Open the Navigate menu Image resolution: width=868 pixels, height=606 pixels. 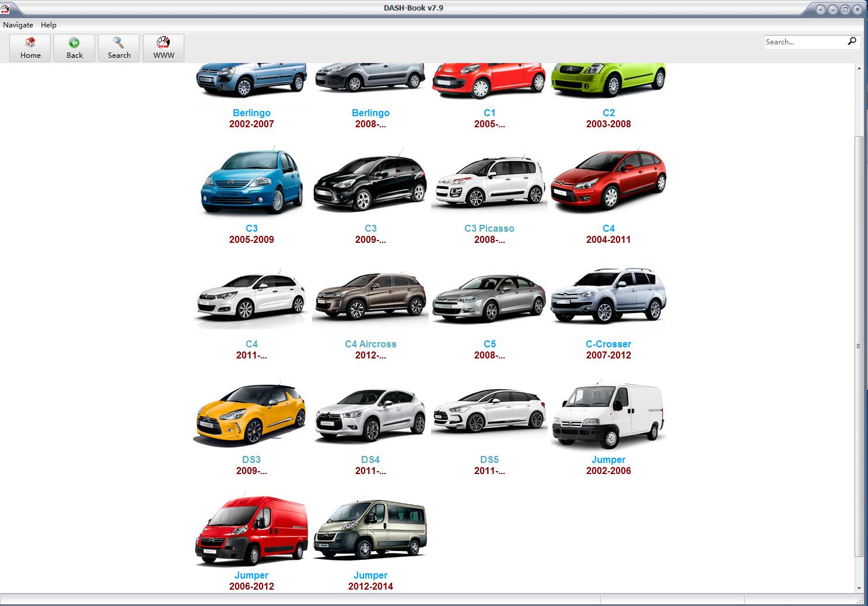(x=17, y=25)
